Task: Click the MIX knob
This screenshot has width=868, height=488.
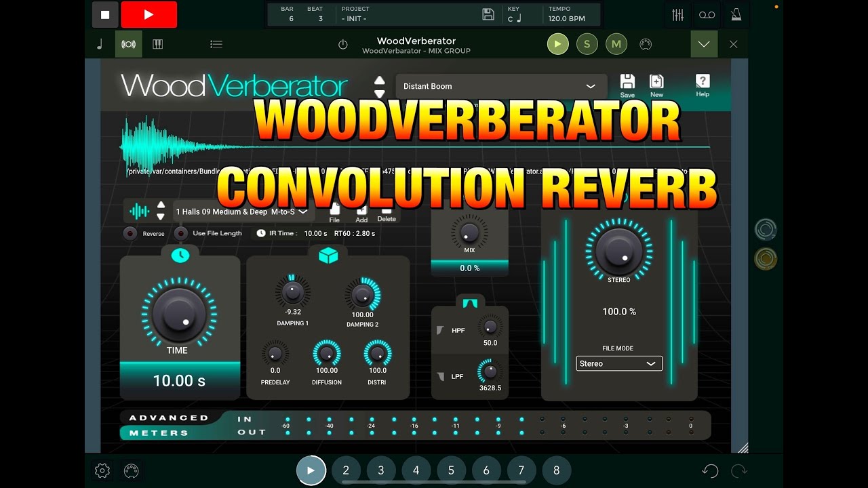Action: 469,232
